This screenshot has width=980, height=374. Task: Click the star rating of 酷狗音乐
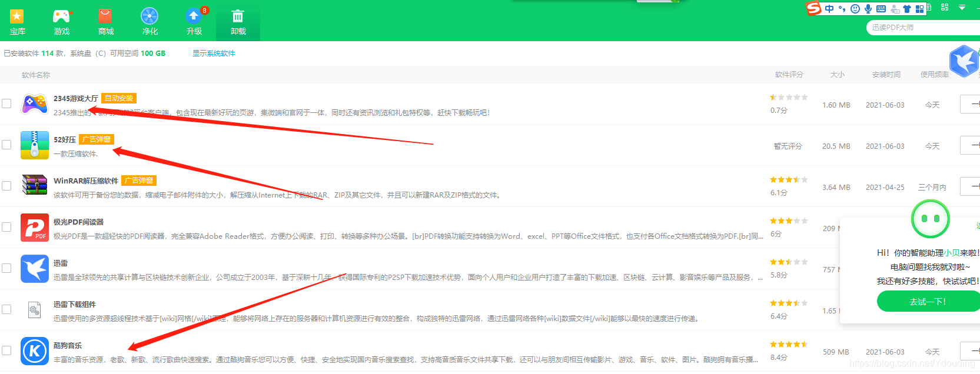coord(789,345)
